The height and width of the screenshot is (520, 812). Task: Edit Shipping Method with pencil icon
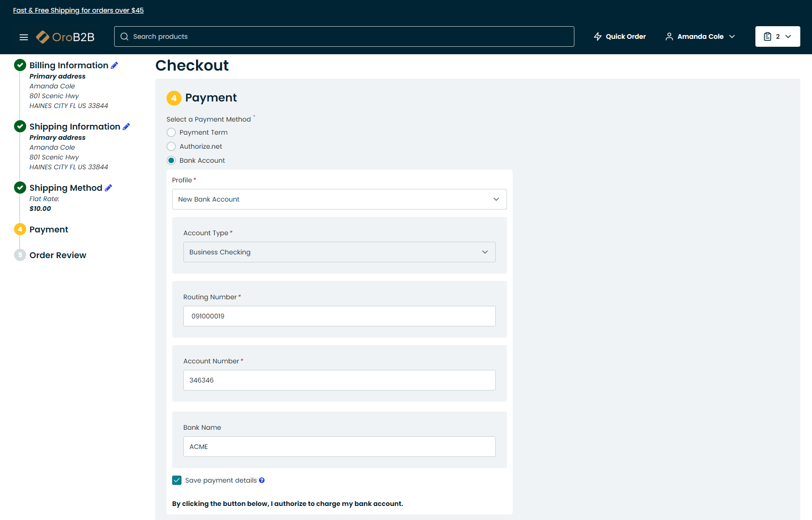click(109, 188)
